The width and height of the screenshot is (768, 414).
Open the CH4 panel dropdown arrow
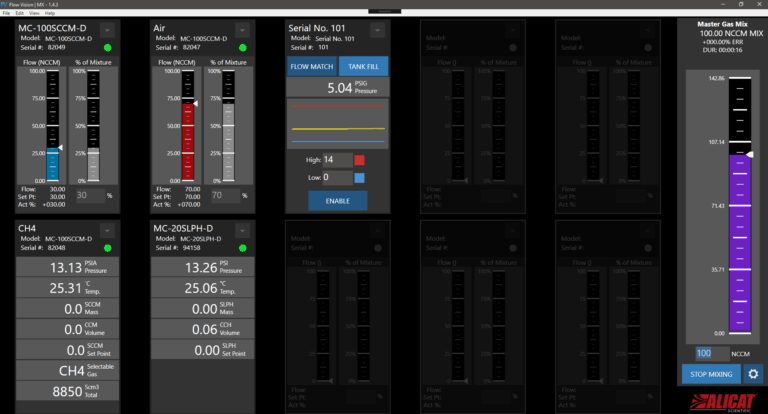[x=107, y=230]
